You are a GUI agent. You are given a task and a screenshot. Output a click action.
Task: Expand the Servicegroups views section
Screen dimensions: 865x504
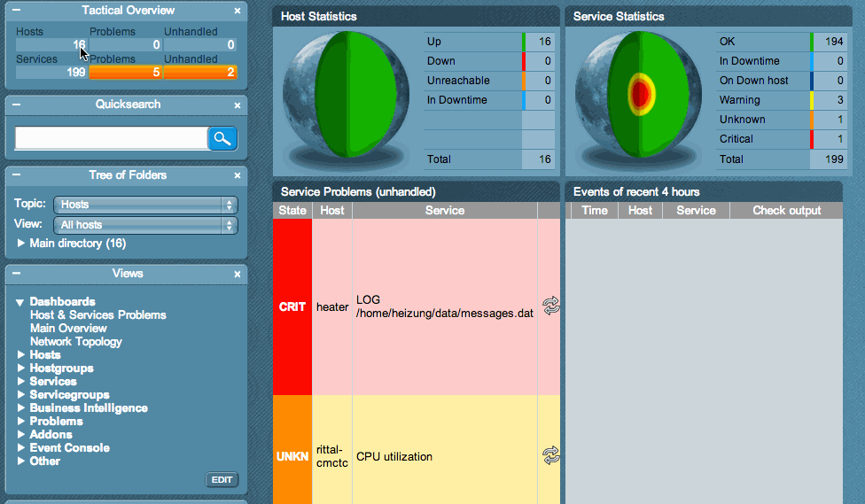(21, 394)
